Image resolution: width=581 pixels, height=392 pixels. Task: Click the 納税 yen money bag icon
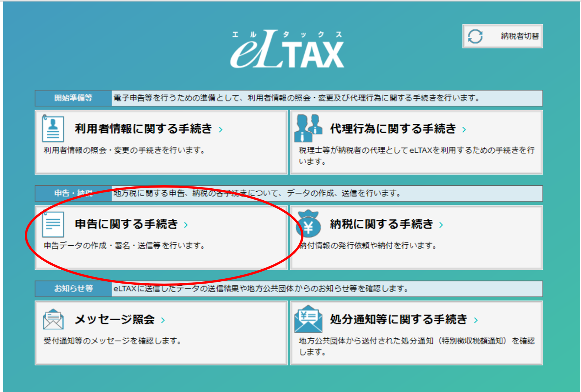(x=308, y=224)
